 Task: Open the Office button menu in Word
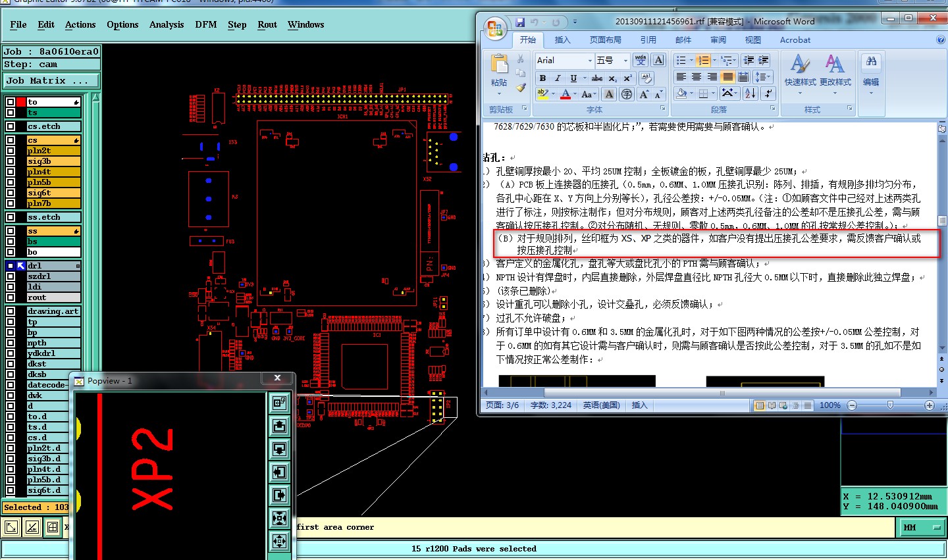pos(494,29)
